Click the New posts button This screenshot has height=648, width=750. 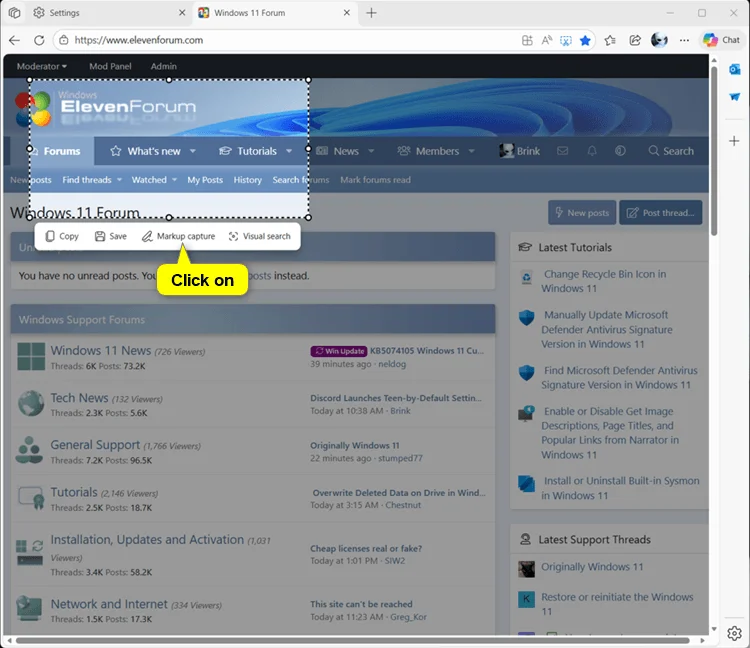click(582, 212)
